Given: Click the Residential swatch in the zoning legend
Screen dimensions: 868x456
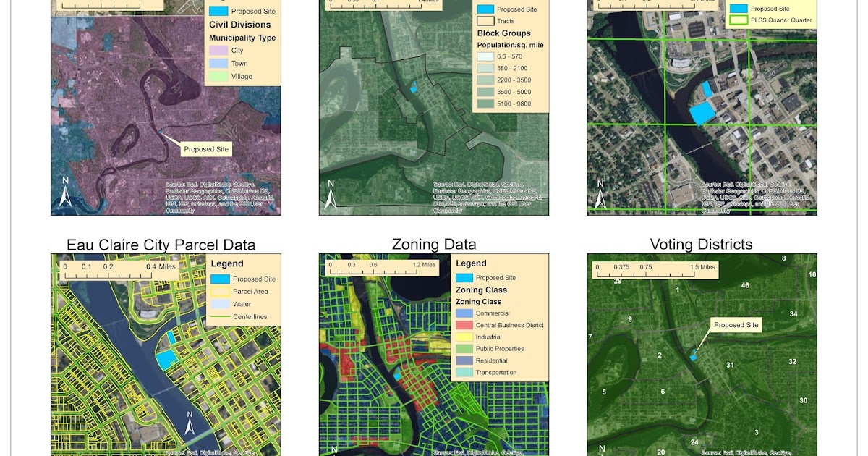Looking at the screenshot, I should coord(463,360).
